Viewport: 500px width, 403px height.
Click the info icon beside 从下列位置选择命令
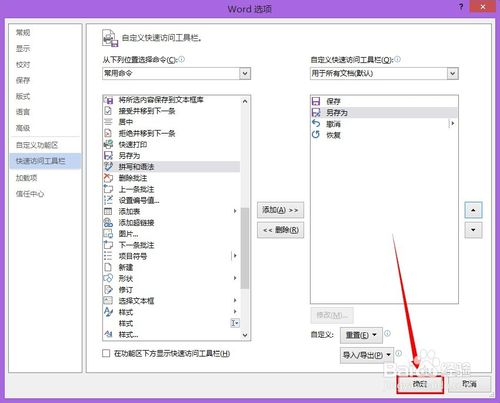[x=182, y=59]
